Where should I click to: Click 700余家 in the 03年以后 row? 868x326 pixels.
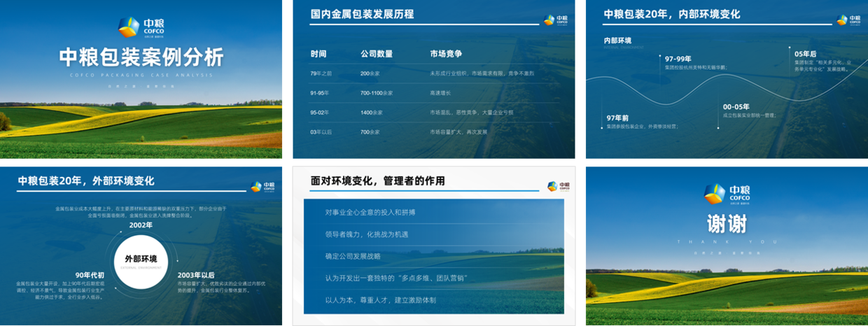point(370,132)
